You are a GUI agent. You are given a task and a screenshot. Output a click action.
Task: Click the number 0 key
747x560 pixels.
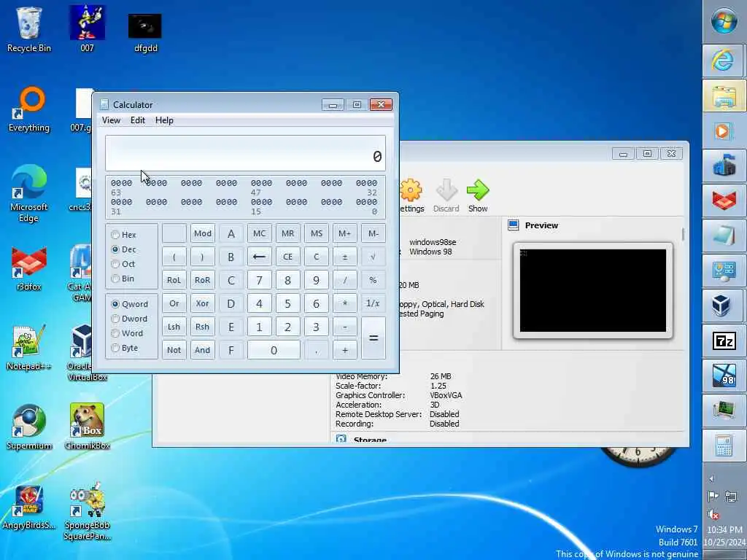tap(274, 350)
